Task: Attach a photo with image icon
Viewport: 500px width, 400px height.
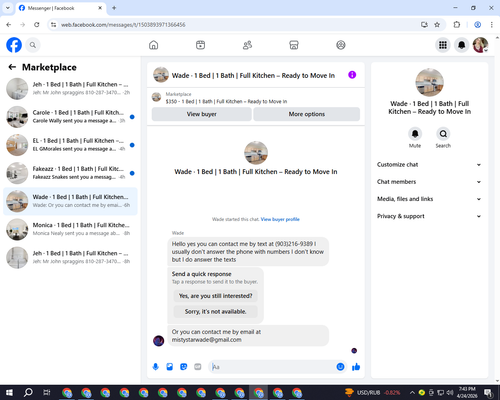Action: pos(170,367)
